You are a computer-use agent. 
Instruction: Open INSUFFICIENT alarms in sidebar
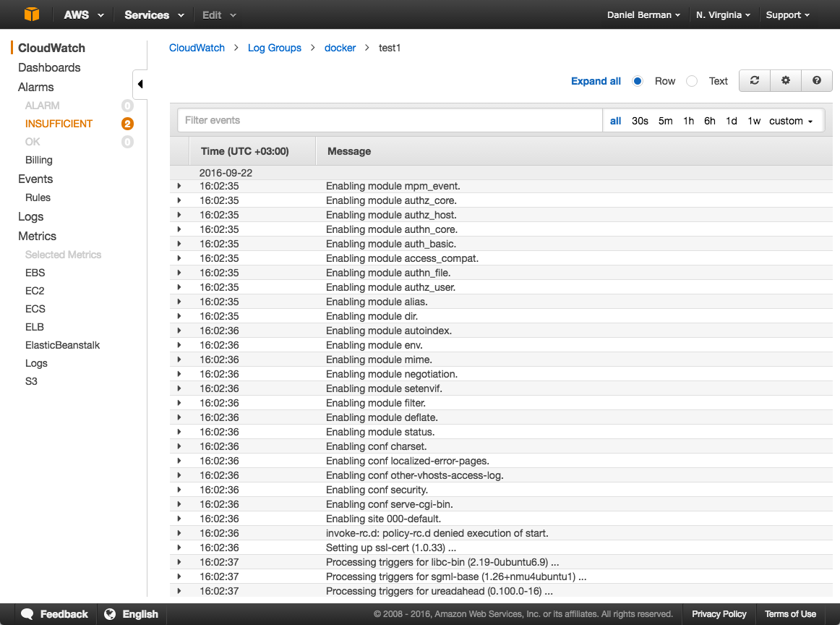[59, 124]
